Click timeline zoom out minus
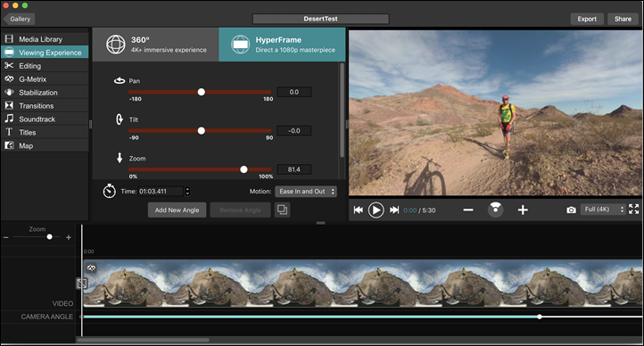Image resolution: width=644 pixels, height=346 pixels. pos(5,237)
